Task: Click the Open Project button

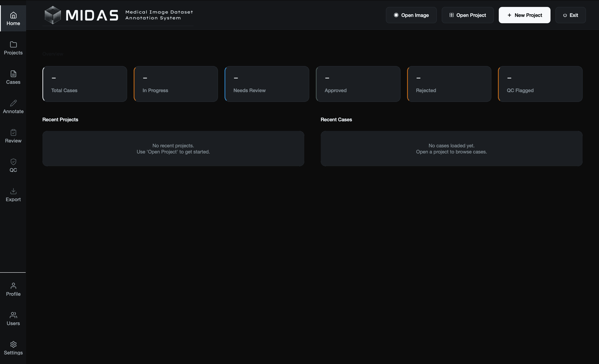Action: pos(467,15)
